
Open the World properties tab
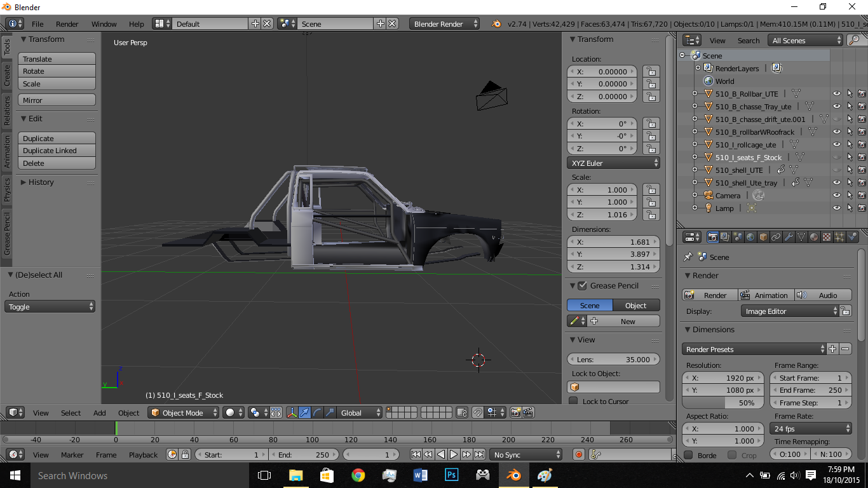(x=750, y=237)
